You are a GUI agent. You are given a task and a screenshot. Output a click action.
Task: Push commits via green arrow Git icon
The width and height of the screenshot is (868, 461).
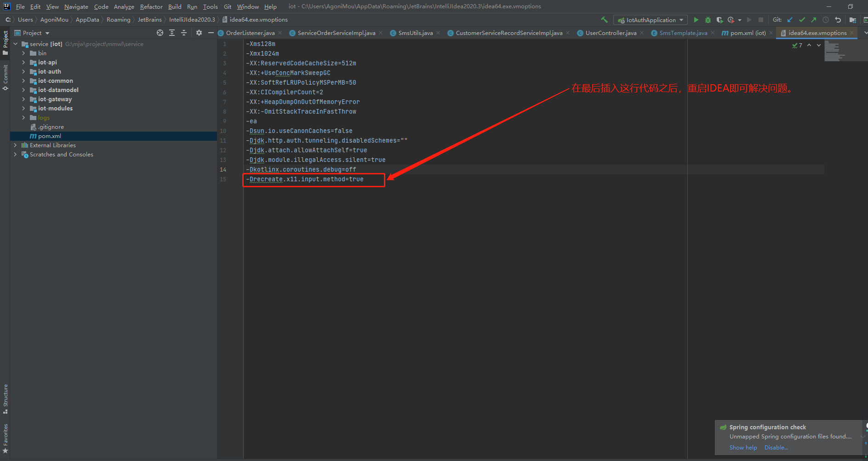click(813, 20)
